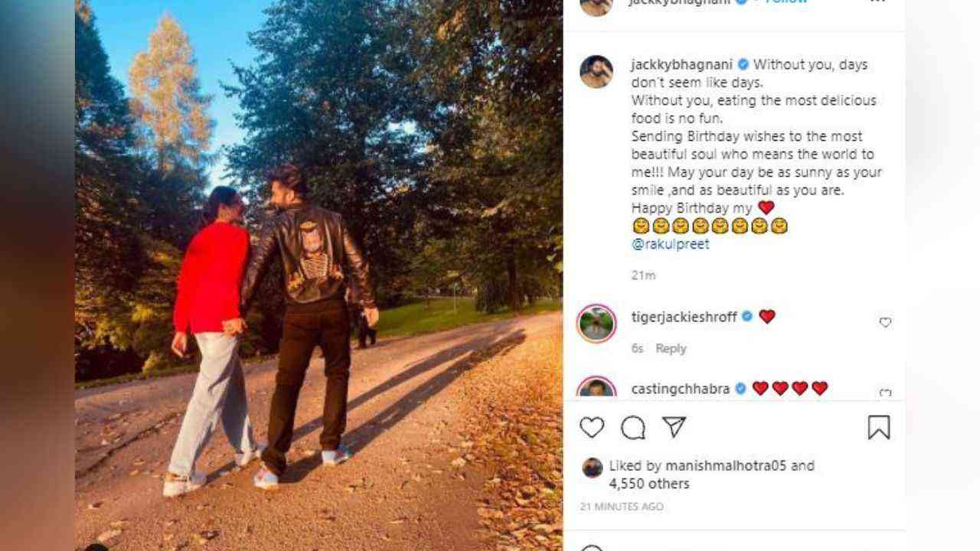Screen dimensions: 980x551
Task: Follow jackkybhagnani from header
Action: click(x=786, y=2)
